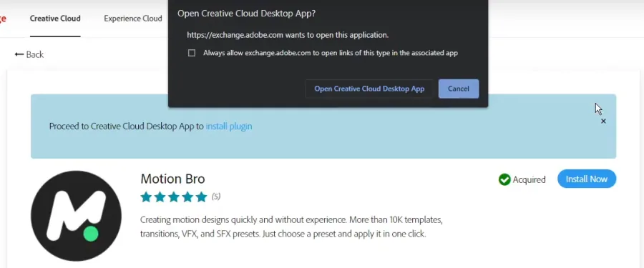Click the green Acquired checkmark icon
Image resolution: width=644 pixels, height=268 pixels.
pyautogui.click(x=504, y=179)
